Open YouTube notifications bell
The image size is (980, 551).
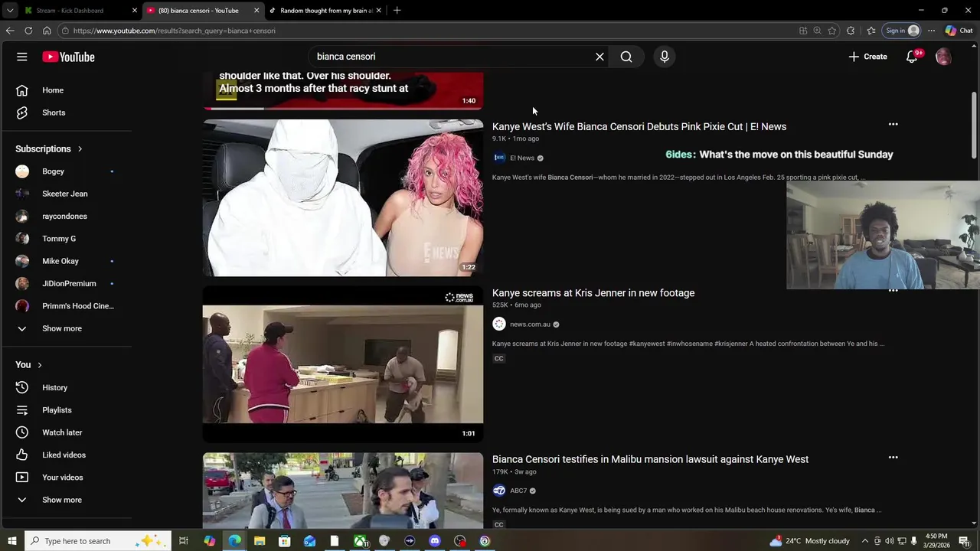(912, 57)
